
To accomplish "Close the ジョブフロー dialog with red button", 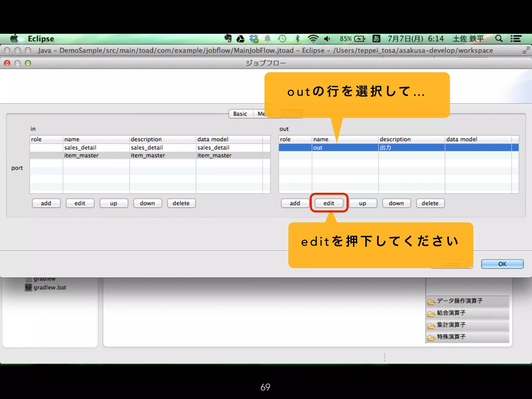I will click(x=7, y=63).
